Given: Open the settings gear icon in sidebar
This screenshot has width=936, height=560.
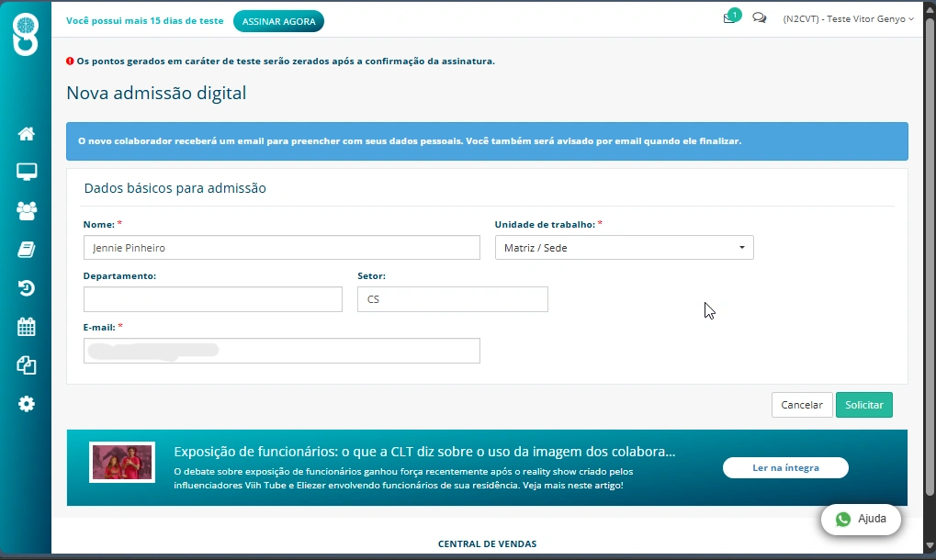Looking at the screenshot, I should point(27,404).
